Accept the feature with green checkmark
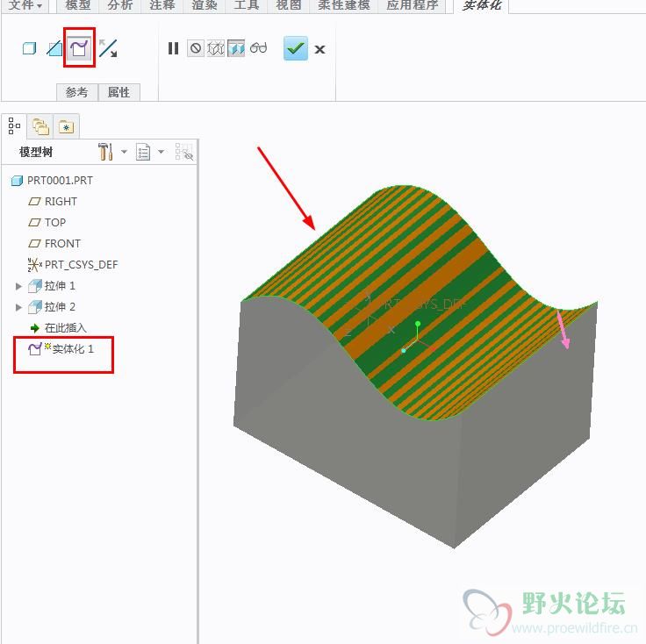This screenshot has height=644, width=646. coord(296,48)
